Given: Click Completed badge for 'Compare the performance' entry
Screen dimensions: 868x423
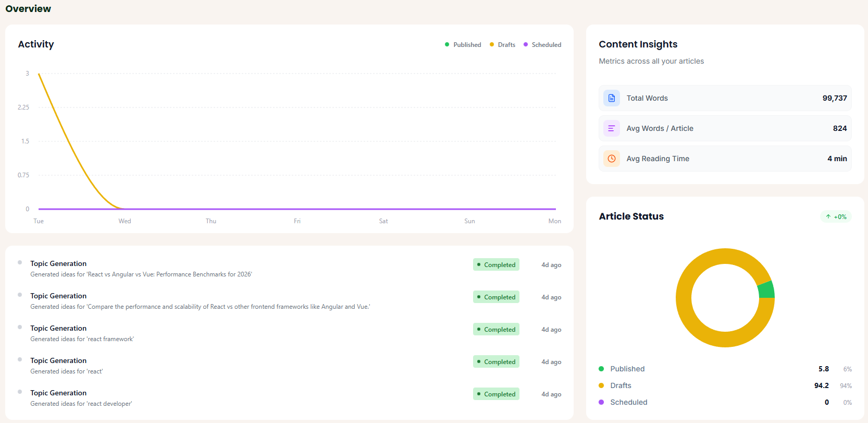Looking at the screenshot, I should point(496,297).
